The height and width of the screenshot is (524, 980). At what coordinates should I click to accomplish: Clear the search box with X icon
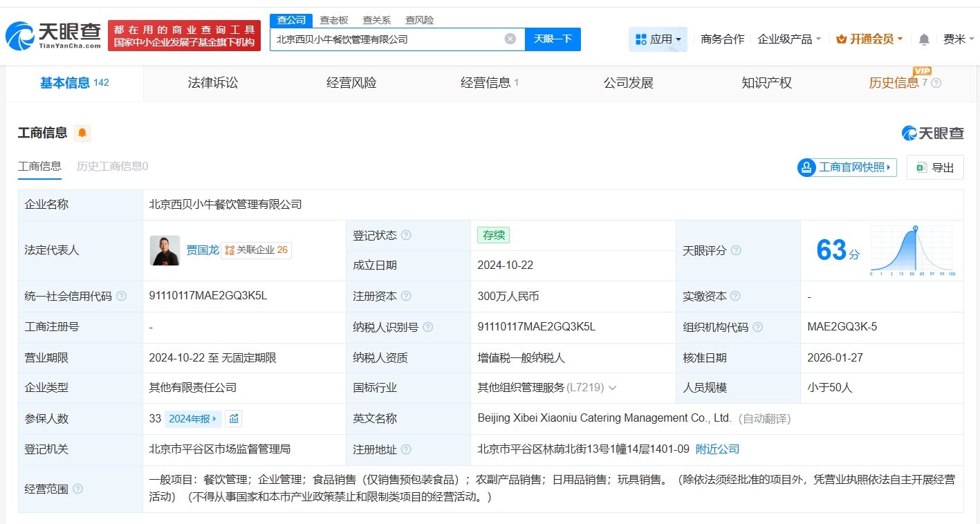(510, 39)
